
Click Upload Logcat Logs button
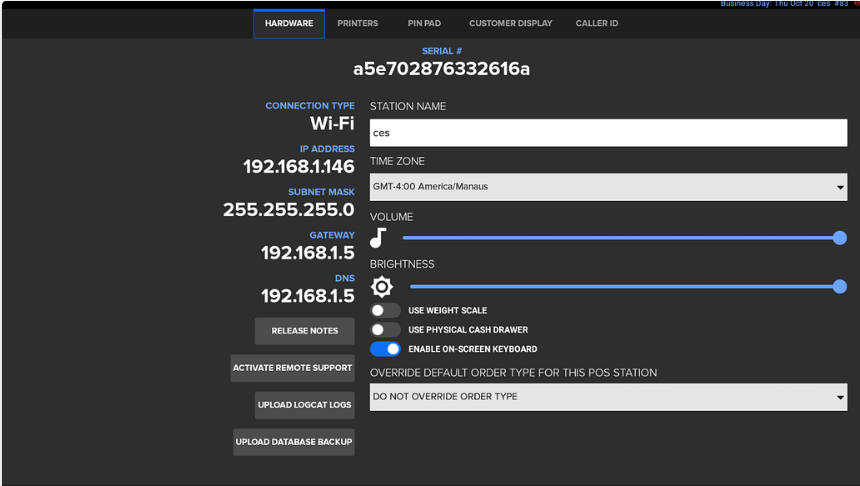pos(305,405)
